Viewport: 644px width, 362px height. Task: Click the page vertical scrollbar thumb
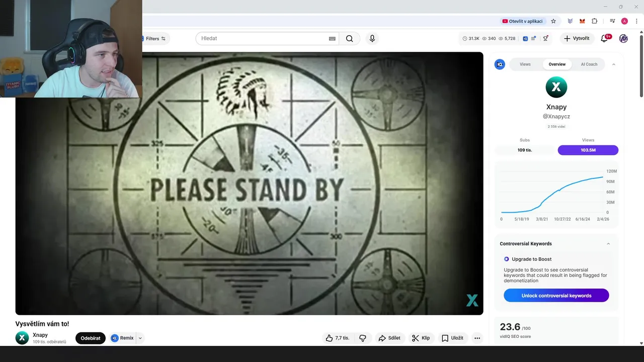pyautogui.click(x=641, y=65)
